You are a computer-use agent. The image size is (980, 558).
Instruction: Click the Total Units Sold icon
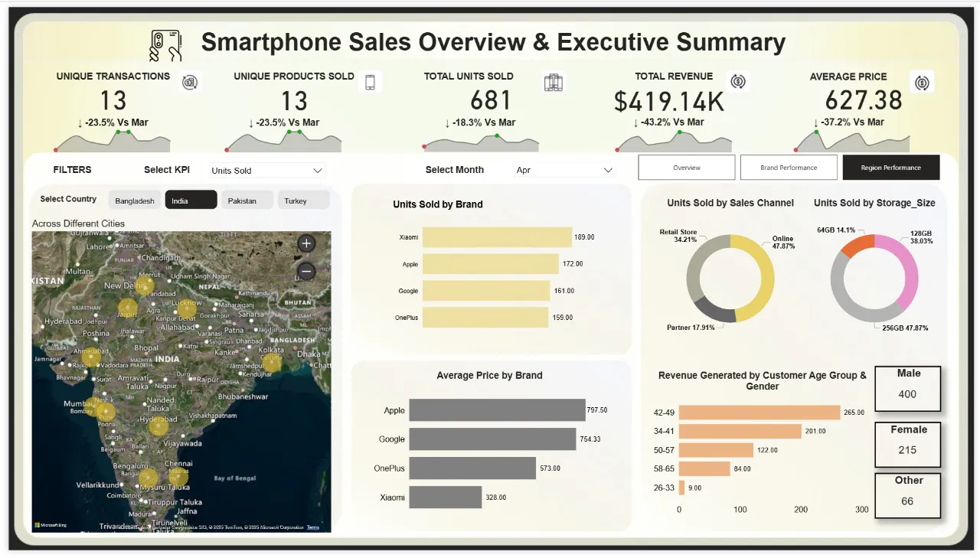click(554, 82)
